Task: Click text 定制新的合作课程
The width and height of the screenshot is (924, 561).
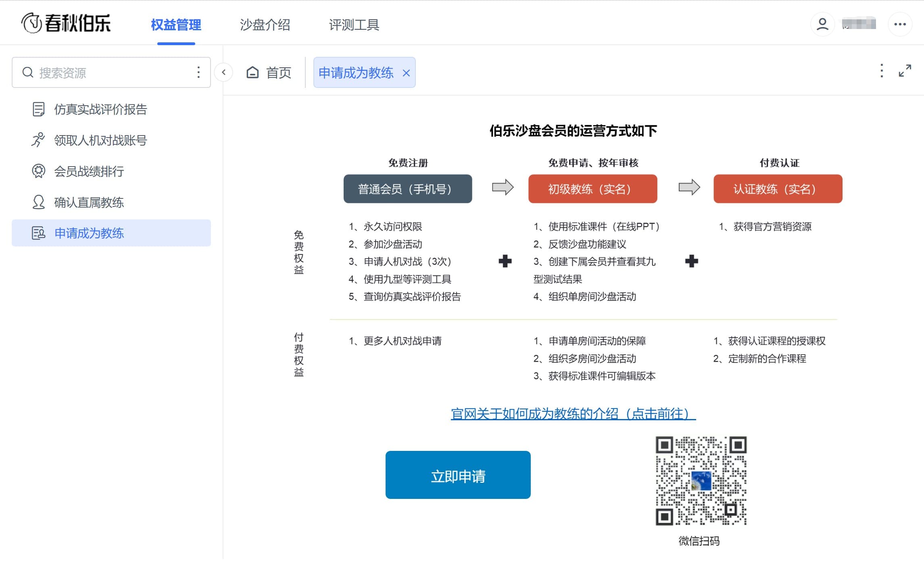Action: click(767, 359)
